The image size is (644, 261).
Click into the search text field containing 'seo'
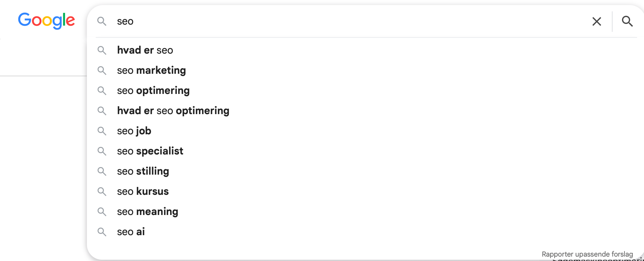click(349, 21)
